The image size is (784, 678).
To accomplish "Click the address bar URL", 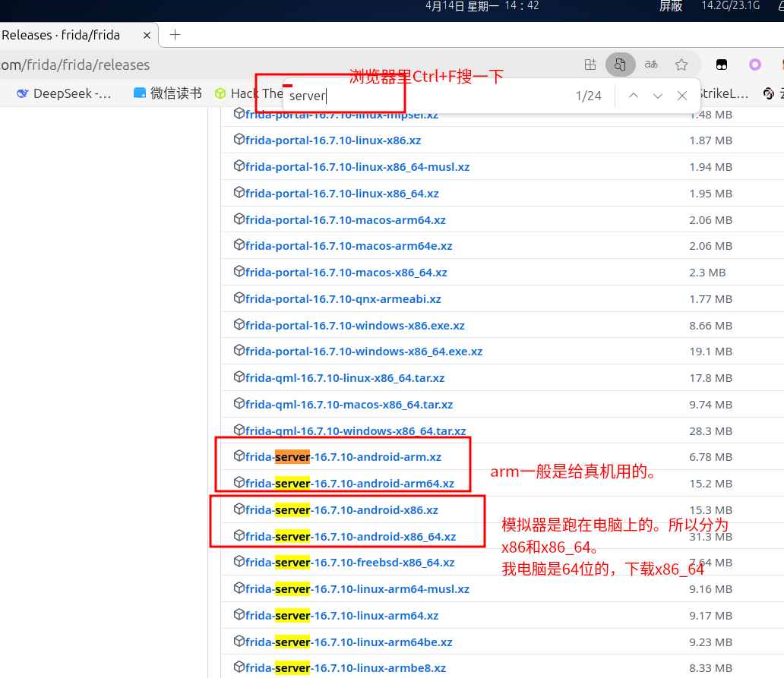I will point(76,65).
